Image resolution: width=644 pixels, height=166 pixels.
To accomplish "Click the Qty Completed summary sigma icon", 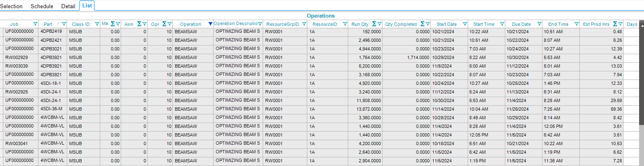I will [423, 24].
